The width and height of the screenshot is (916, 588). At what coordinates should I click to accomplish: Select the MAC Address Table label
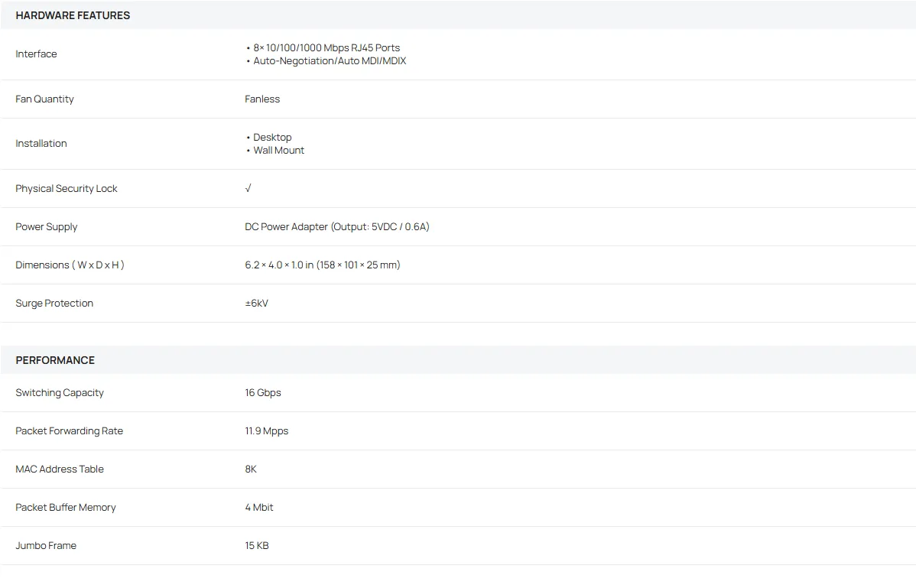point(60,469)
